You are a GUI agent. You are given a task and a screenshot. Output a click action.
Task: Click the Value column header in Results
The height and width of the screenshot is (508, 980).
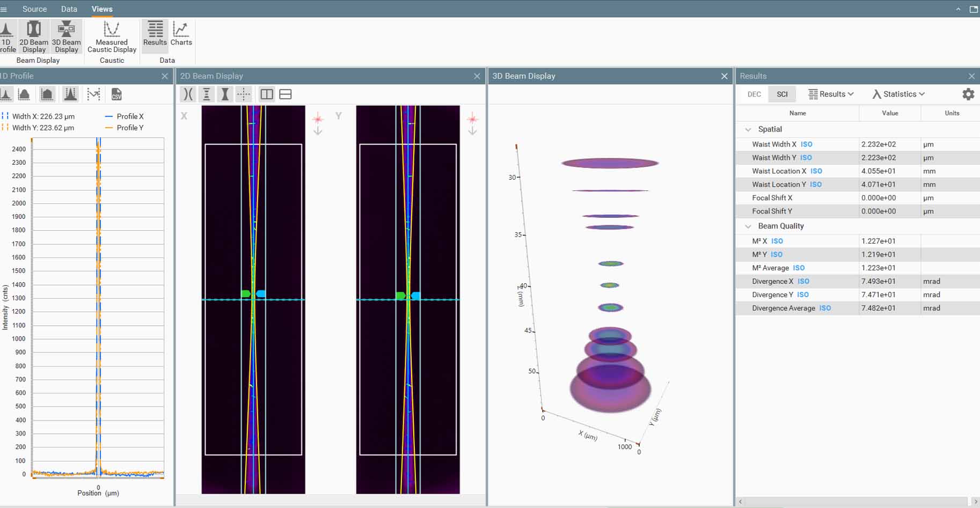coord(890,113)
